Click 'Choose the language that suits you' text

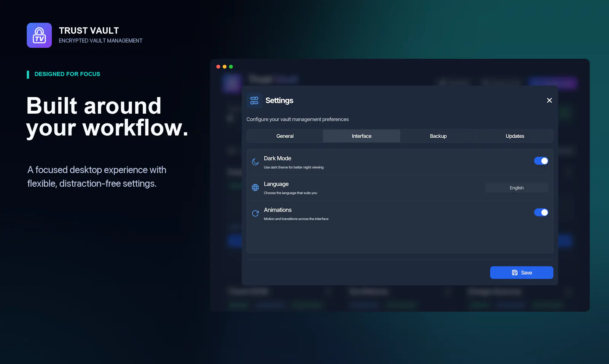(x=290, y=193)
